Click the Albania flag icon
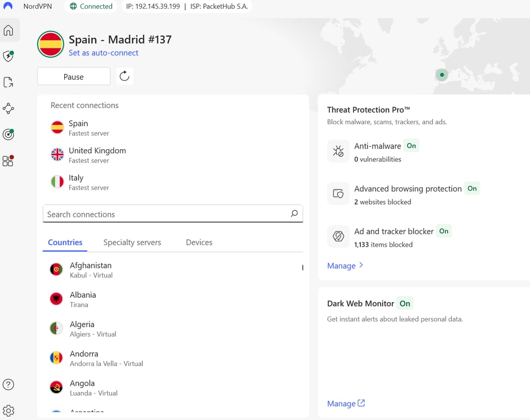 (56, 299)
